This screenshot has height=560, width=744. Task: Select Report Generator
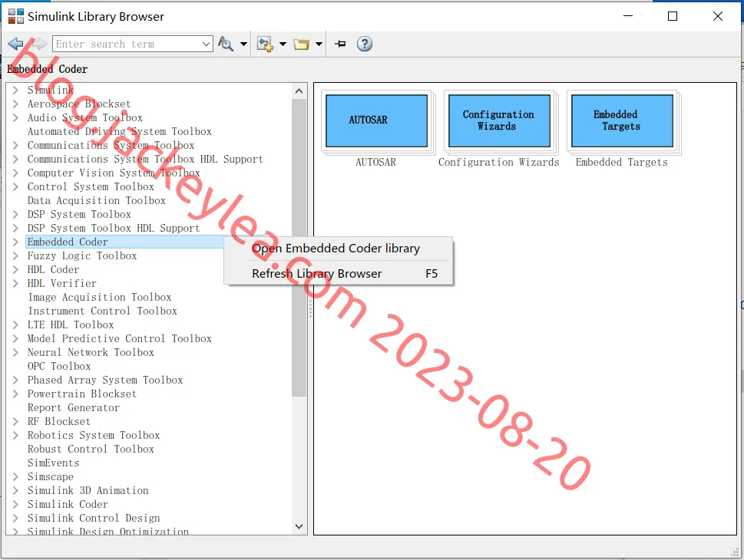(x=74, y=407)
